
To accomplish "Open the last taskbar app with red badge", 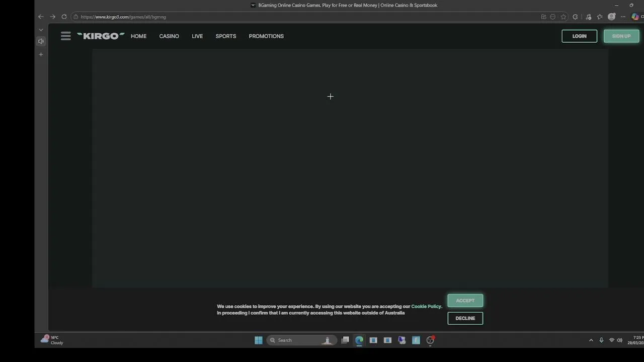I will 430,340.
